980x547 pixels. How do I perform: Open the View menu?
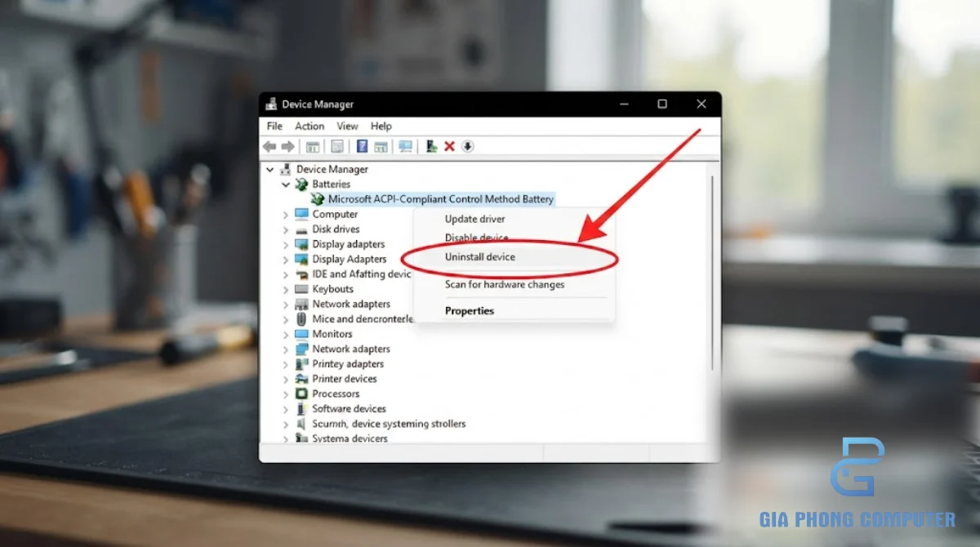[x=348, y=127]
